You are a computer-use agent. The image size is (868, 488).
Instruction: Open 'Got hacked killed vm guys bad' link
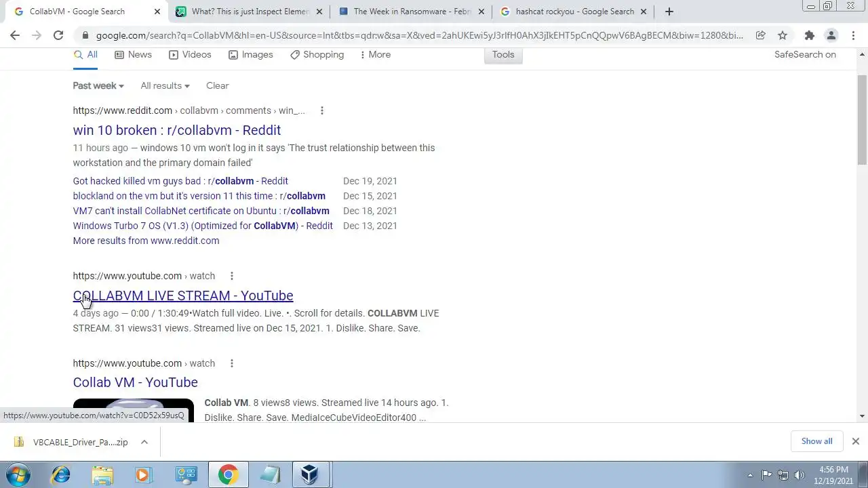180,181
